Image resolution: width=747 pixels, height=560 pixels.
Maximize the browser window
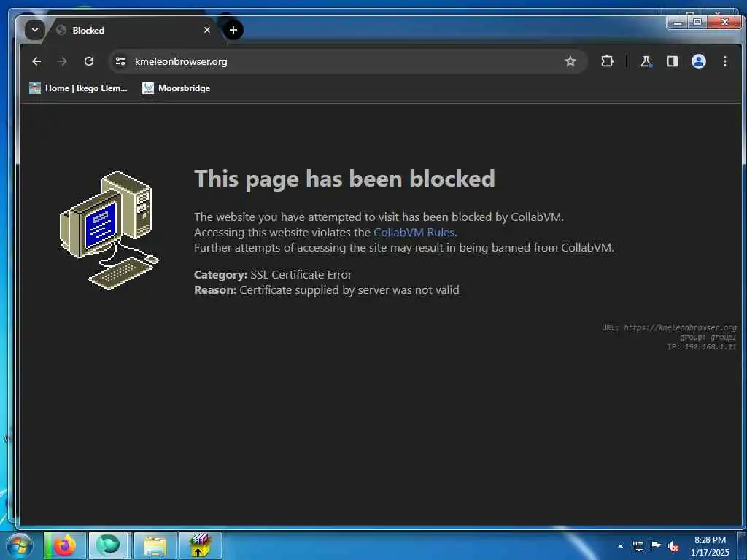click(x=697, y=22)
